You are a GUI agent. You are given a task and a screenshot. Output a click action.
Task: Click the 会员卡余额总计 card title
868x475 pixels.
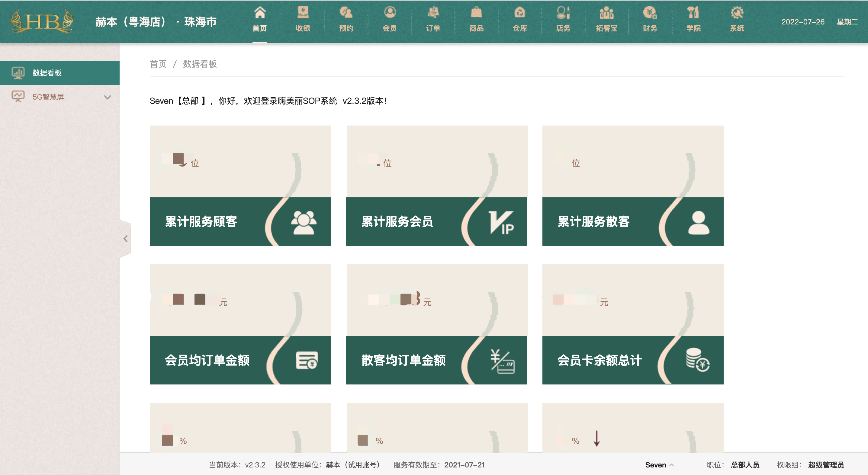point(600,360)
